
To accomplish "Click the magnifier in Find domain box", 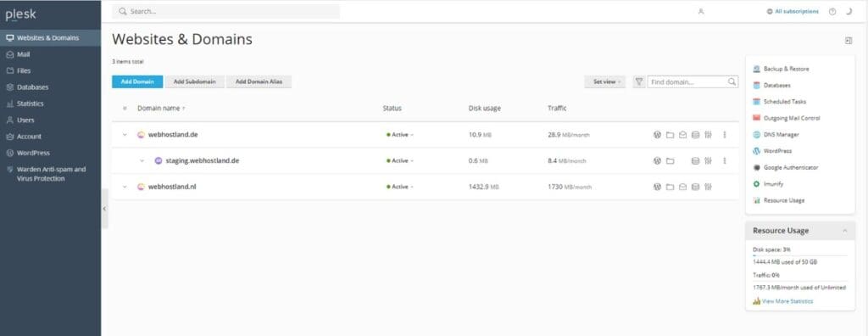I will 732,81.
